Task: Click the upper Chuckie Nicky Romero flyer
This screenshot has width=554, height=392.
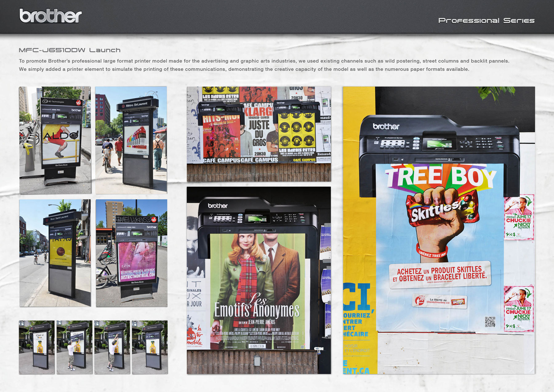Action: tap(519, 217)
